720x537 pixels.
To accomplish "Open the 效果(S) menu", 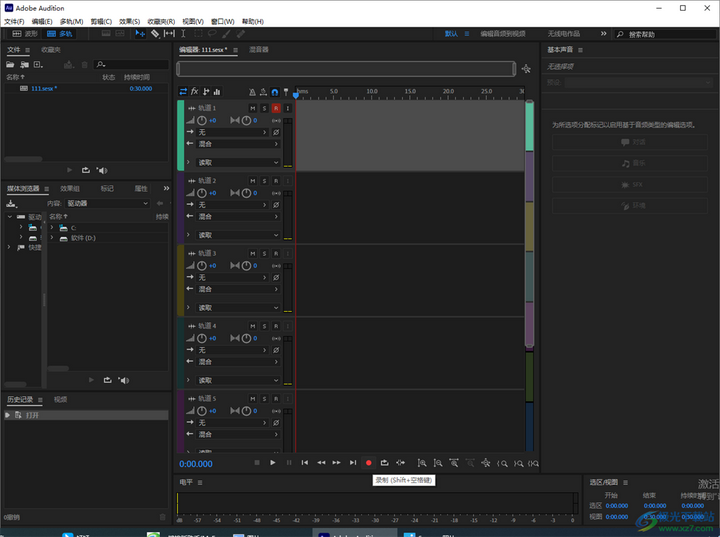I will [x=129, y=22].
